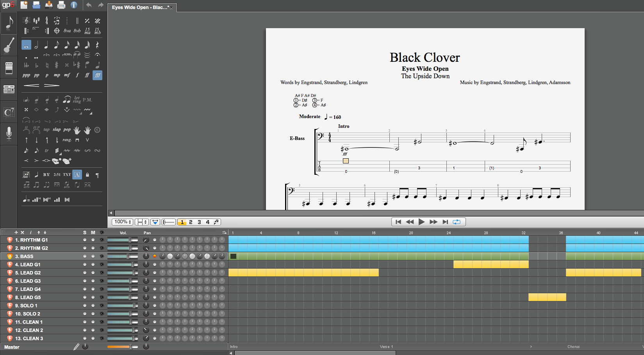Click the time signature 4/4 icon
Viewport: 644px width, 355px height.
pyautogui.click(x=46, y=20)
